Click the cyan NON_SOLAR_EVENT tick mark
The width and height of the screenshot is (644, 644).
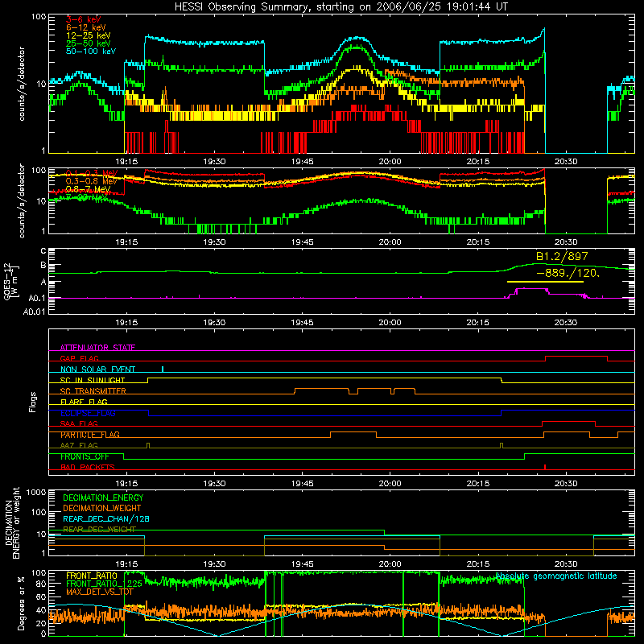163,369
